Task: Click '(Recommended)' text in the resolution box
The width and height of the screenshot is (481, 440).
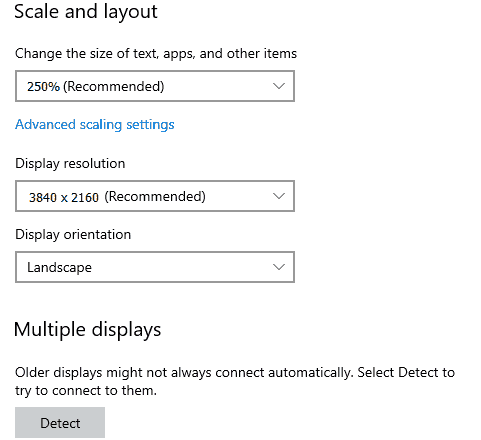Action: (155, 197)
